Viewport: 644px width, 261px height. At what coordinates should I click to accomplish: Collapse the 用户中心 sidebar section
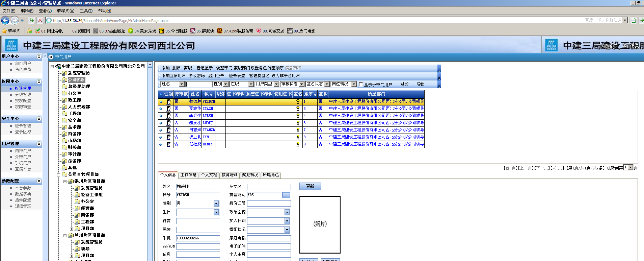tap(39, 56)
